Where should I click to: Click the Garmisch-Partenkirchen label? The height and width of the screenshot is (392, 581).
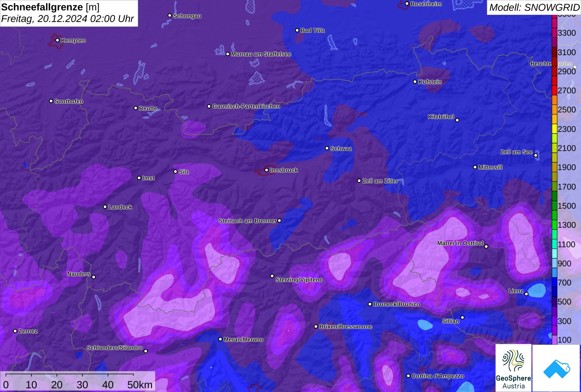[246, 106]
